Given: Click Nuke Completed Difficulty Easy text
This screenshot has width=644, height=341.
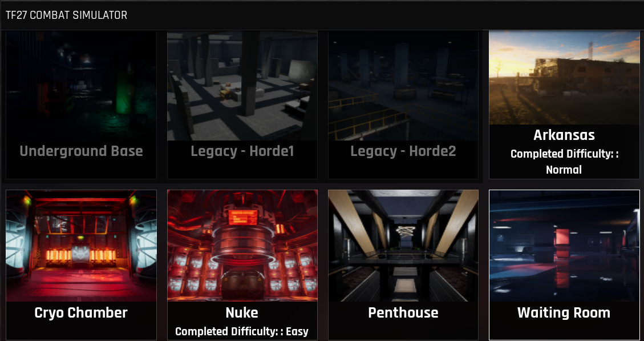Looking at the screenshot, I should (242, 331).
